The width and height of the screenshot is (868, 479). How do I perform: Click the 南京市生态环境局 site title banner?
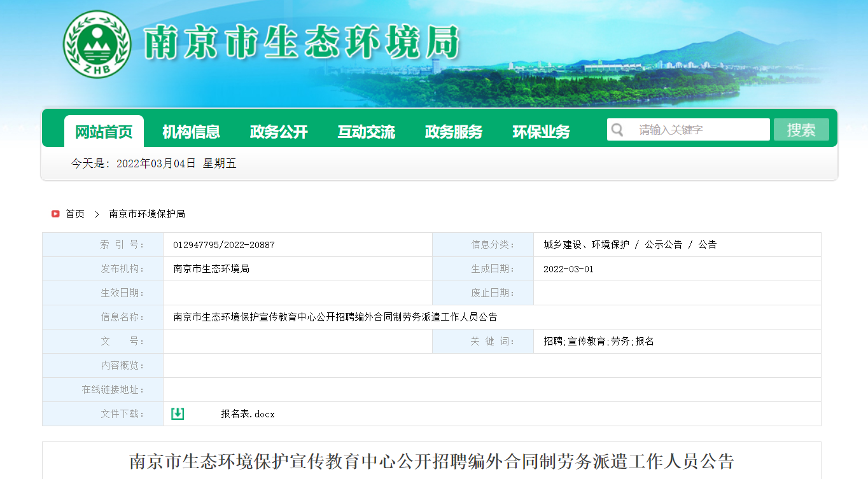coord(302,45)
